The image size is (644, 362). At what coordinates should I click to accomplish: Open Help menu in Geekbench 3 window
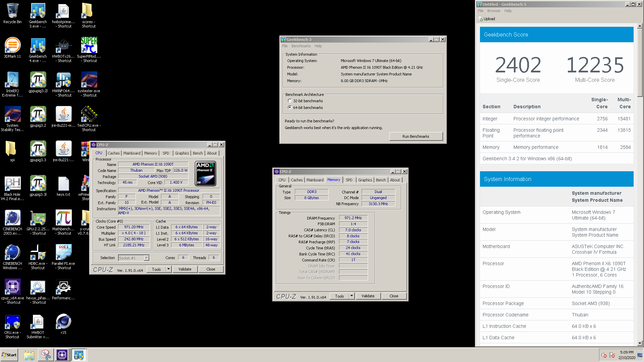tap(318, 46)
